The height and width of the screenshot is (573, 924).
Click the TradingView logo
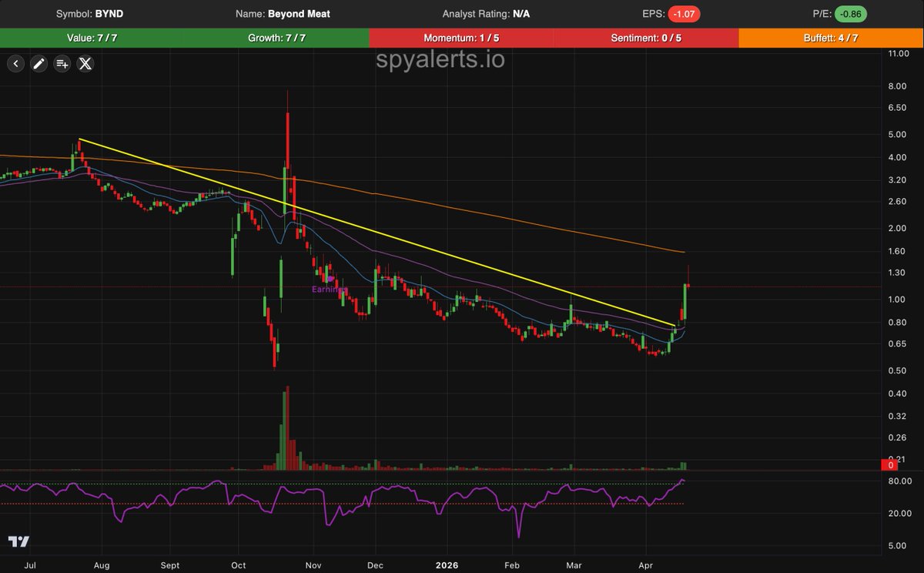pyautogui.click(x=18, y=541)
